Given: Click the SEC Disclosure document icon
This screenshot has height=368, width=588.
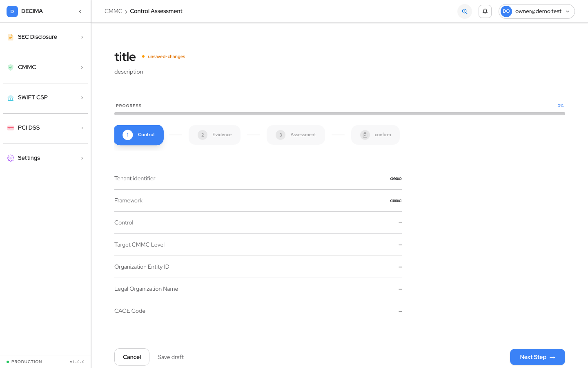Looking at the screenshot, I should 11,37.
